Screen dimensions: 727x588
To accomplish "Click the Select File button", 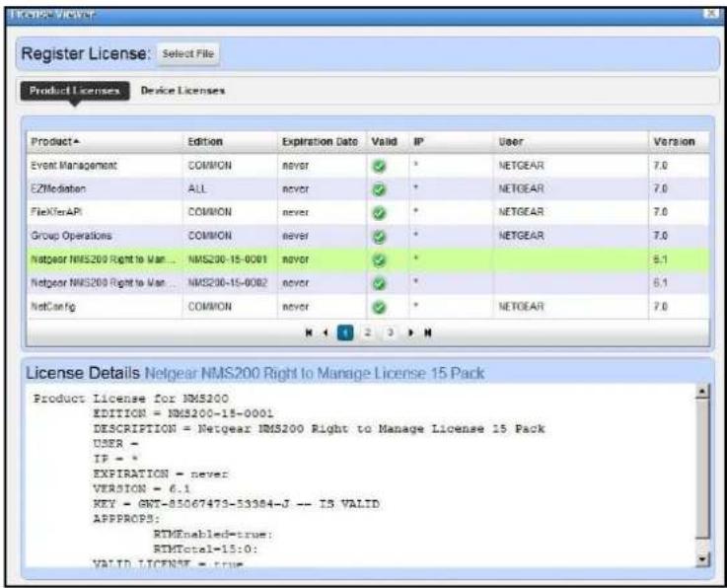I will [187, 54].
